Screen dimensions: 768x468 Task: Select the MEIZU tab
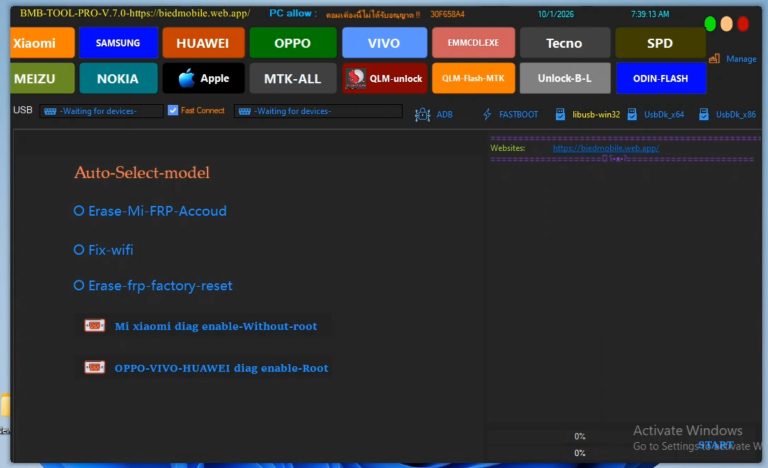click(x=43, y=78)
